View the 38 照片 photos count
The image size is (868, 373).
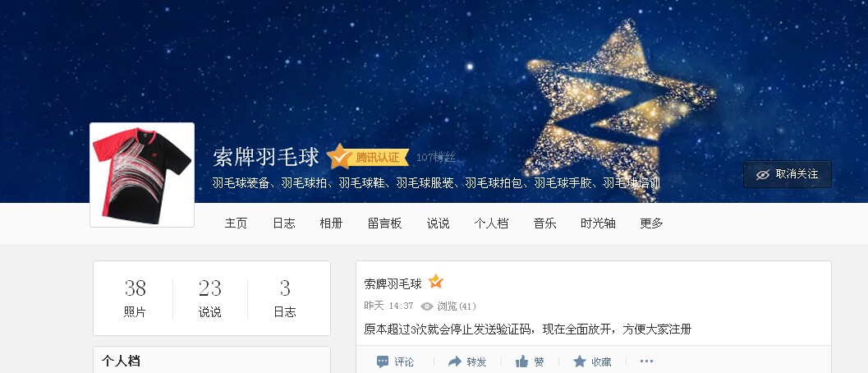(135, 298)
